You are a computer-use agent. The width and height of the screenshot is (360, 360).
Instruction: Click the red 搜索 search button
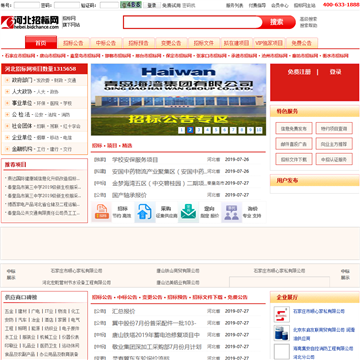pyautogui.click(x=277, y=22)
